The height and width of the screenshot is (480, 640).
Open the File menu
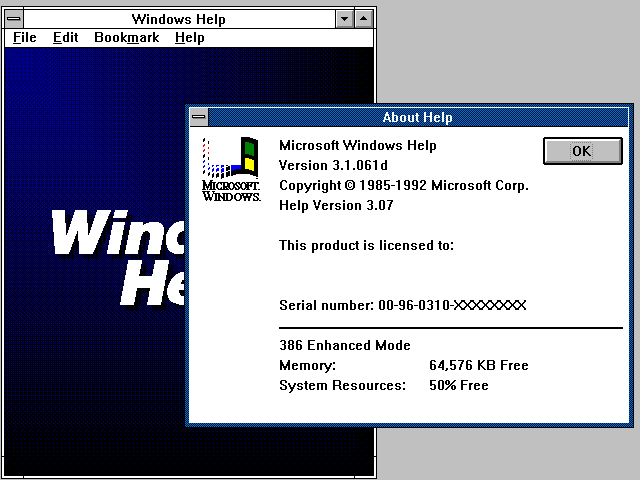24,38
